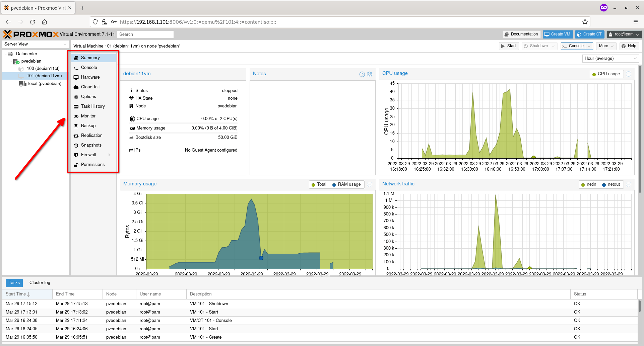
Task: Edit Notes via the gear icon
Action: click(370, 74)
